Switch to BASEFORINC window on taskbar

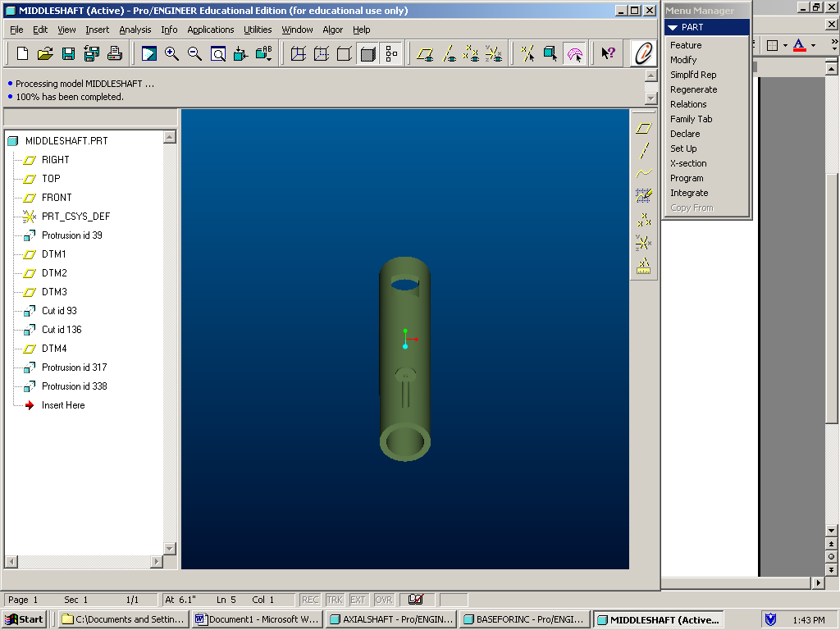pos(524,619)
